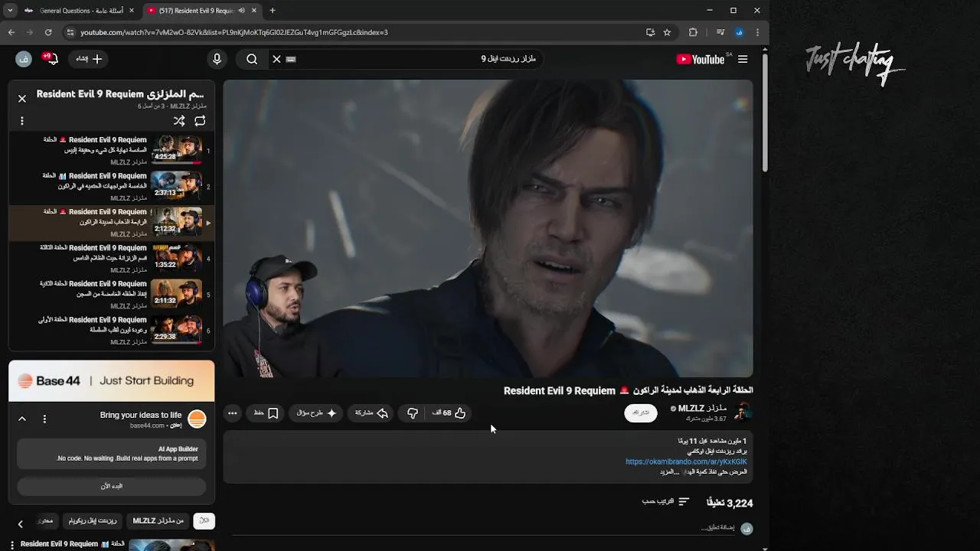Image resolution: width=980 pixels, height=551 pixels.
Task: Switch to the Resident Evil 9 YouTube tab
Action: click(x=201, y=11)
